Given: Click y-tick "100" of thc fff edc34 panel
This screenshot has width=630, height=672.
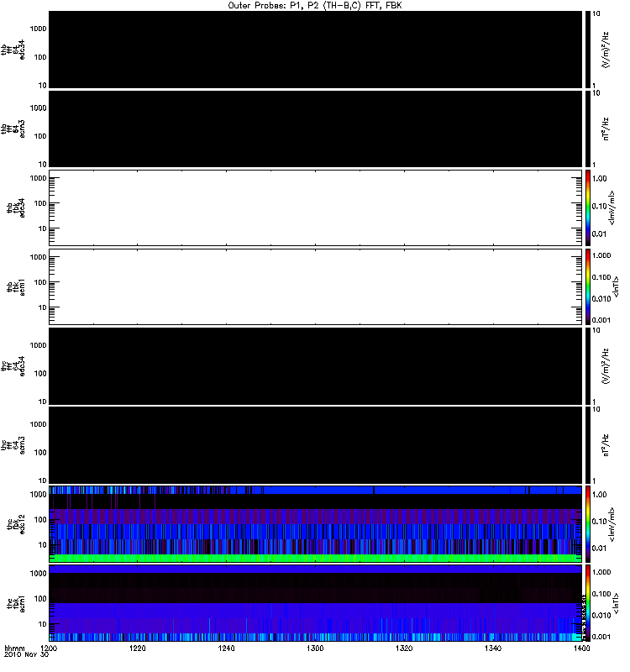Looking at the screenshot, I should coord(40,374).
